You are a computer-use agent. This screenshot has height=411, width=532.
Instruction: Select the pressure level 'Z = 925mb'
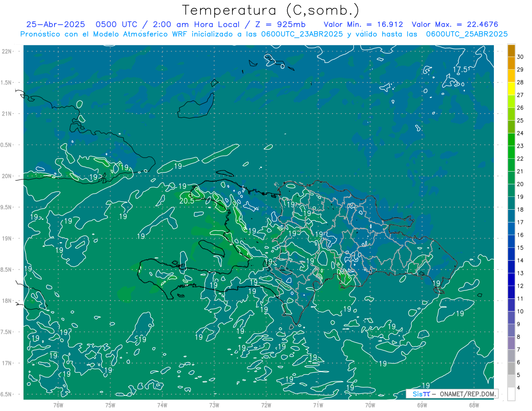[x=279, y=24]
